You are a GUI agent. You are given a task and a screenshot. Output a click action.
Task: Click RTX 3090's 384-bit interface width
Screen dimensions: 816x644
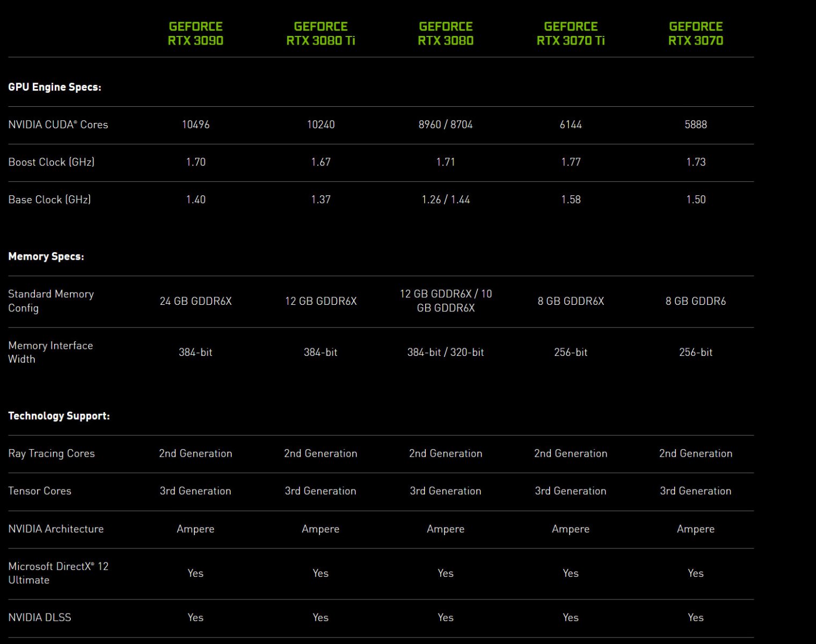[x=195, y=353]
